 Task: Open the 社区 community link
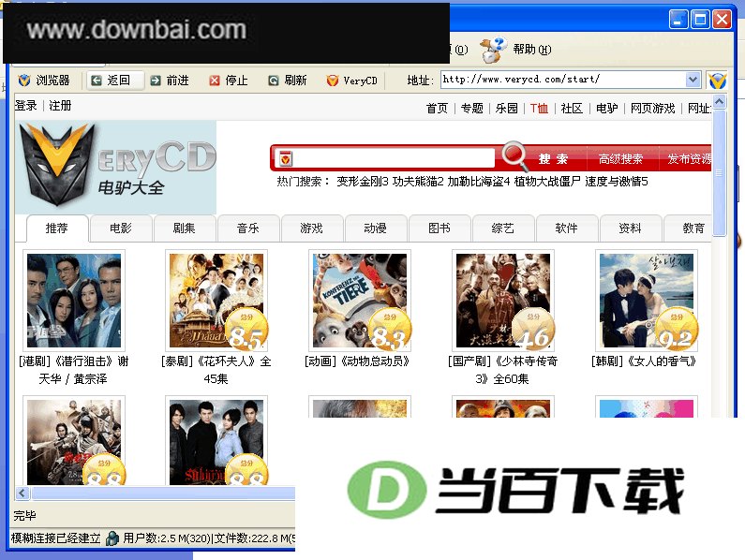[572, 109]
